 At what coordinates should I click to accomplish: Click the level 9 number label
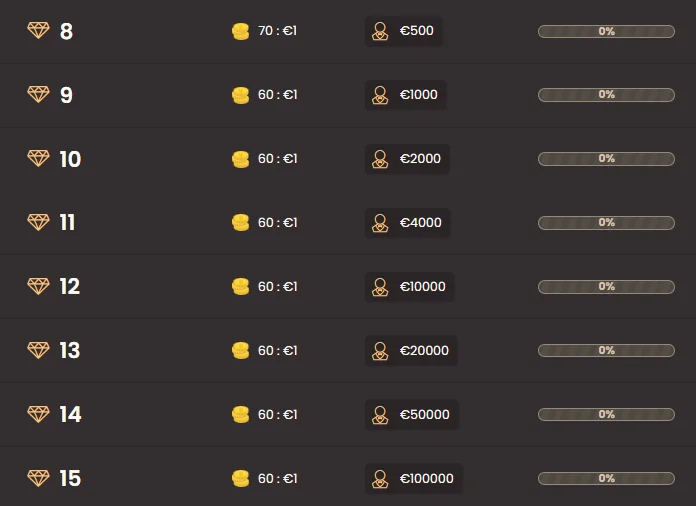tap(66, 95)
